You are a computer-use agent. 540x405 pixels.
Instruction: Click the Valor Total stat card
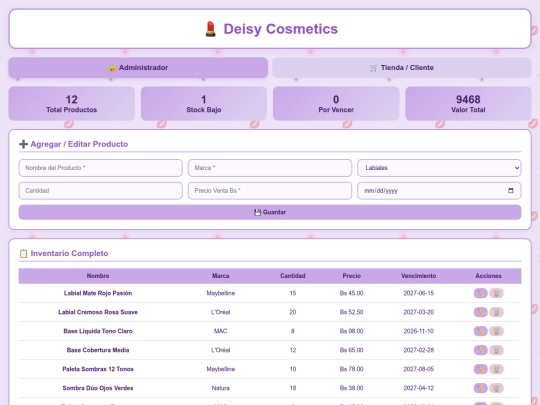[468, 103]
